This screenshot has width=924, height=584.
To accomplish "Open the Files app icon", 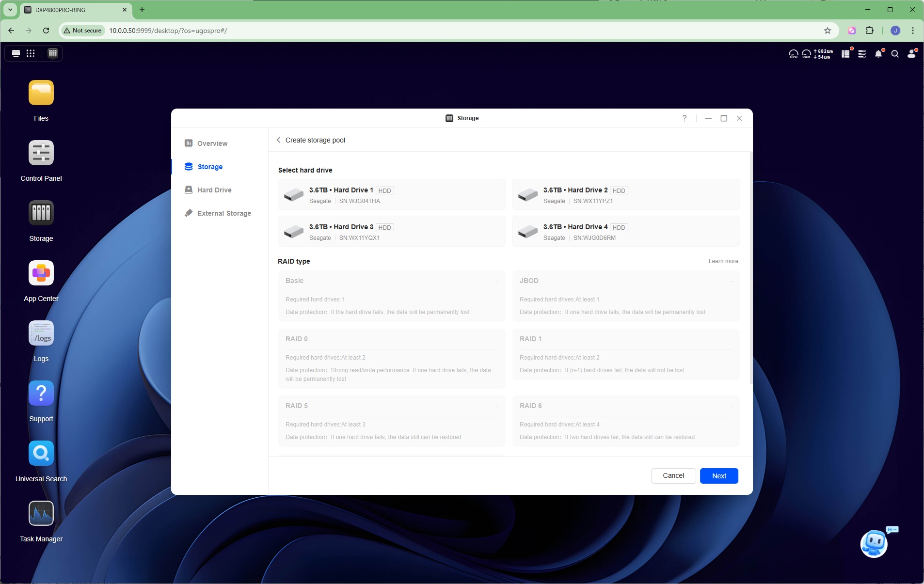I will pyautogui.click(x=41, y=93).
